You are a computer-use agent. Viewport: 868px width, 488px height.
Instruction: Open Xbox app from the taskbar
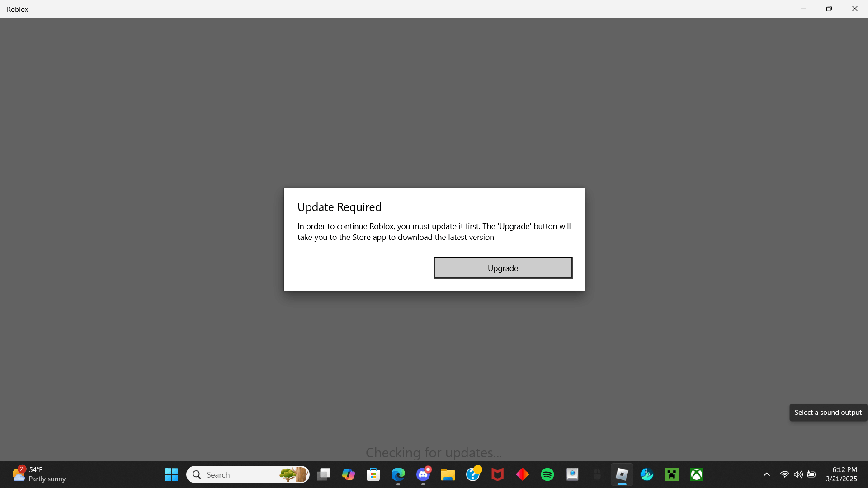point(697,474)
